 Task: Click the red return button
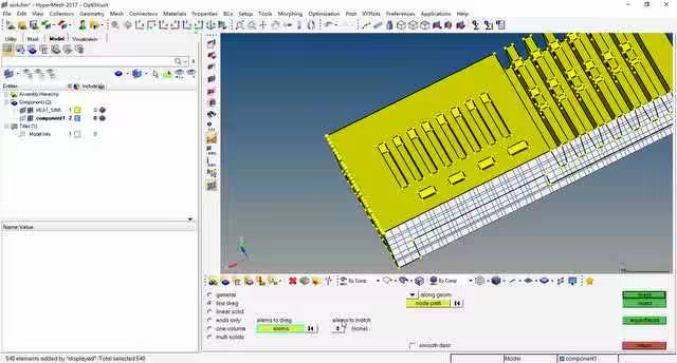[x=644, y=345]
